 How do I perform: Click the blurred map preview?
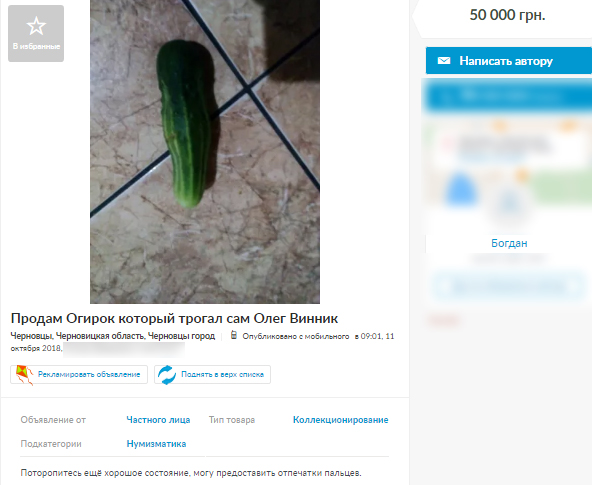tap(508, 160)
